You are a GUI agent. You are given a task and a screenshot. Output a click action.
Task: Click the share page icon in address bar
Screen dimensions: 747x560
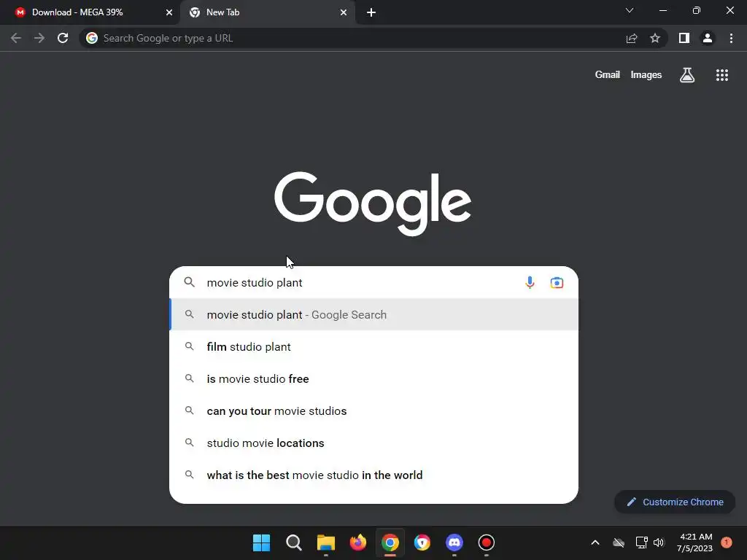(x=632, y=38)
